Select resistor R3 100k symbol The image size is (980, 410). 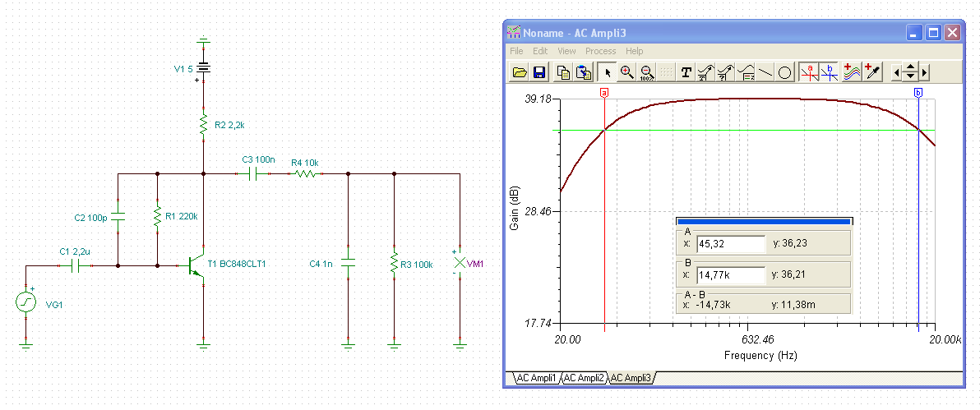394,262
